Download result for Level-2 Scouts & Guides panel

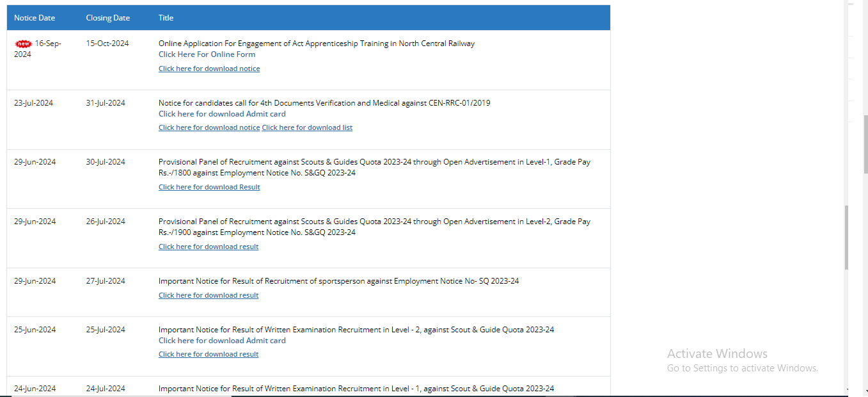(x=209, y=247)
